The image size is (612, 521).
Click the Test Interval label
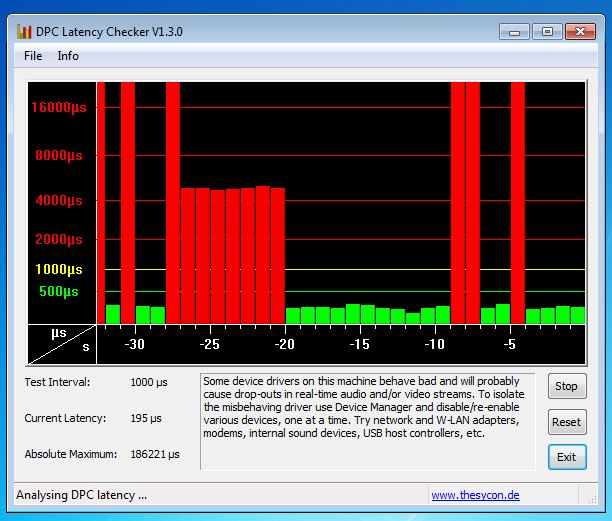pyautogui.click(x=57, y=382)
